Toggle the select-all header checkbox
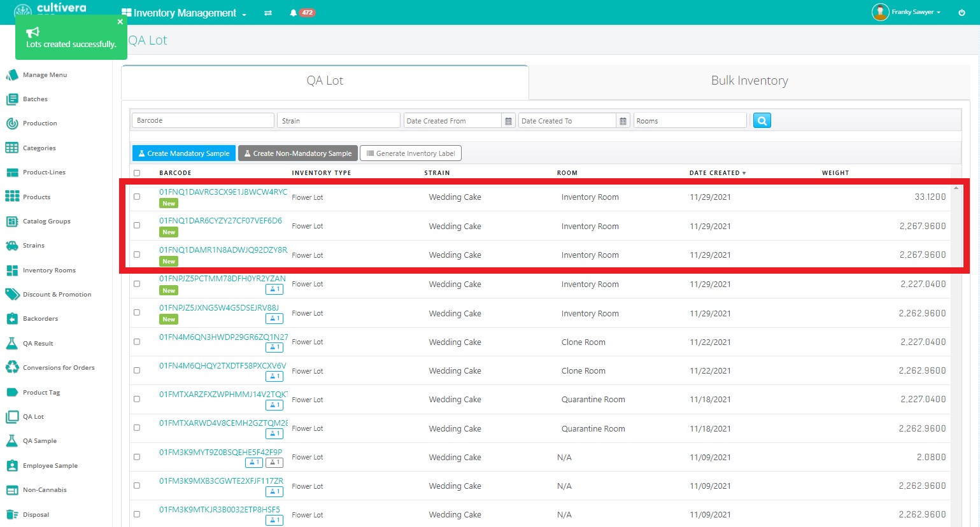The height and width of the screenshot is (527, 980). (x=137, y=173)
